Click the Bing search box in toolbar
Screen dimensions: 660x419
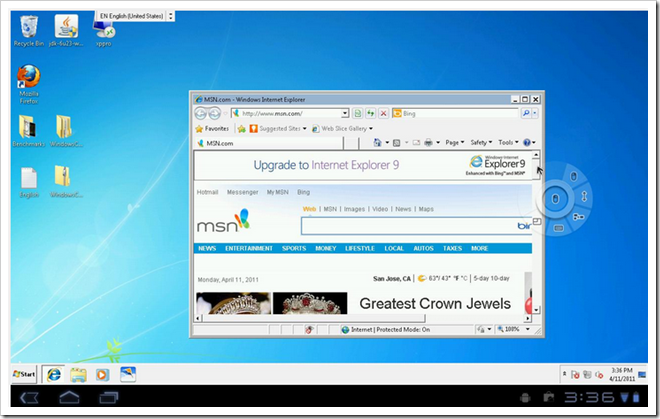(x=455, y=113)
